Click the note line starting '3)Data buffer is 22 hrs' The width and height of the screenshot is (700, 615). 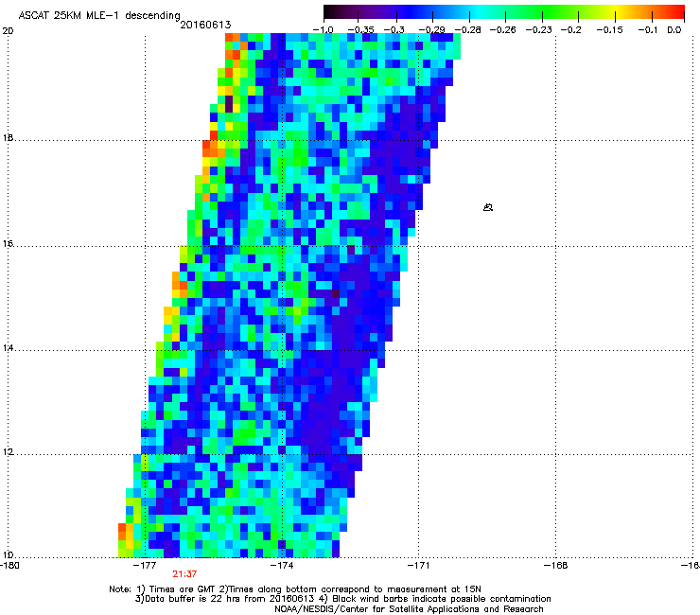click(x=342, y=599)
